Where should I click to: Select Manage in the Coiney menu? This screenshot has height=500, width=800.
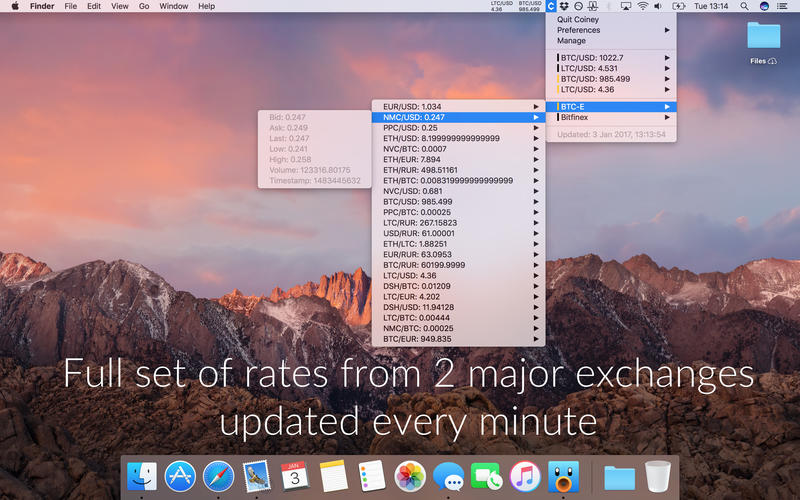pyautogui.click(x=611, y=41)
